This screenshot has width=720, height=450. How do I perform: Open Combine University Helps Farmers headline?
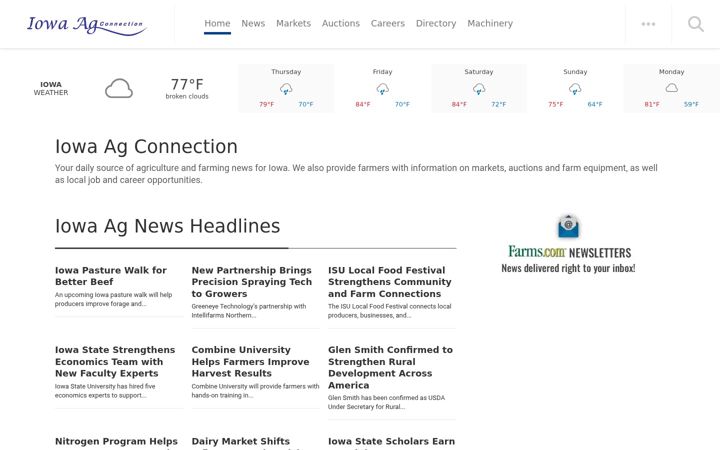pyautogui.click(x=250, y=361)
